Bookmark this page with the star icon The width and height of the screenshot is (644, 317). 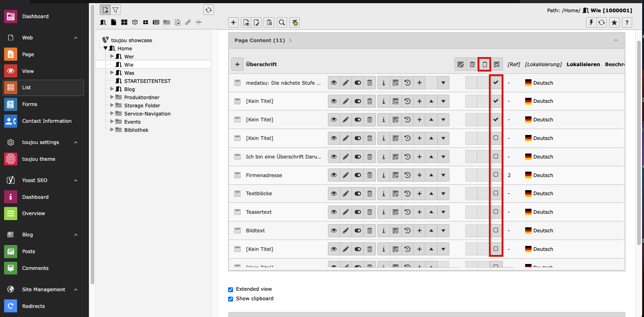pos(614,22)
